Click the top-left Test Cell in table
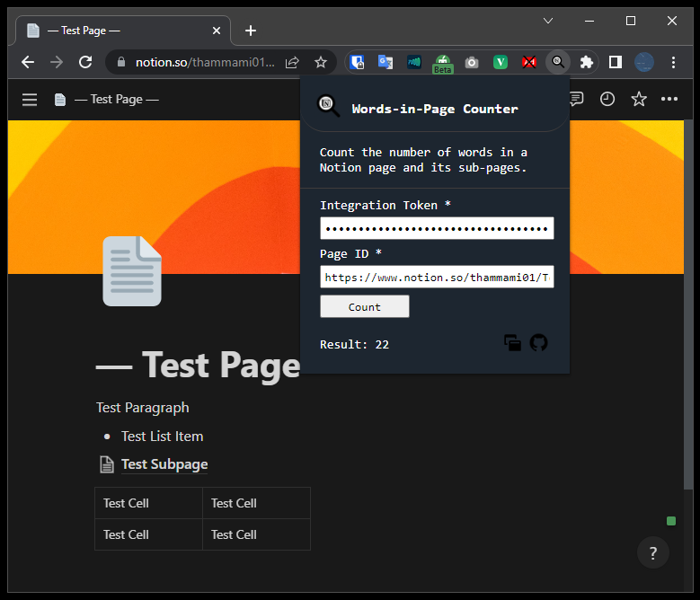The image size is (700, 600). point(148,503)
